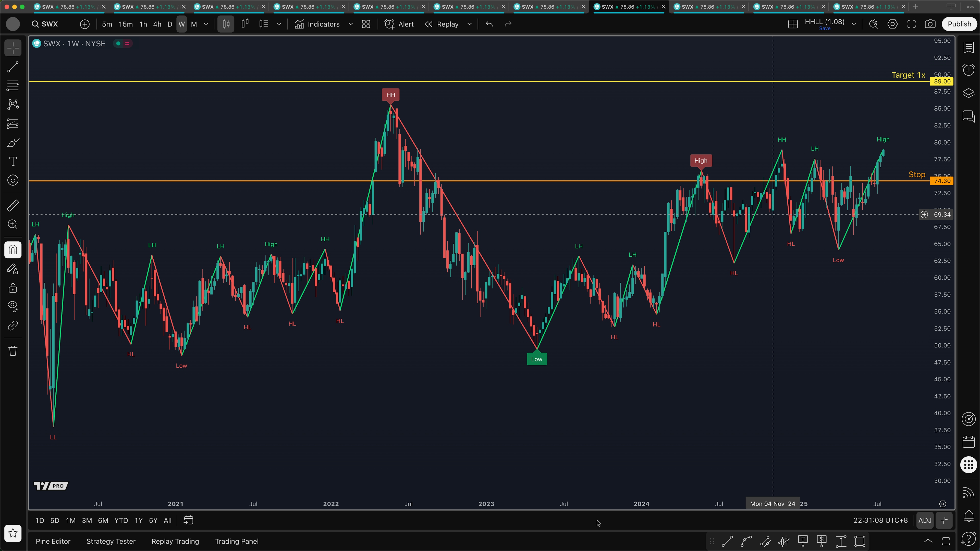The width and height of the screenshot is (980, 551).
Task: Toggle magnet mode for drawings
Action: (13, 250)
